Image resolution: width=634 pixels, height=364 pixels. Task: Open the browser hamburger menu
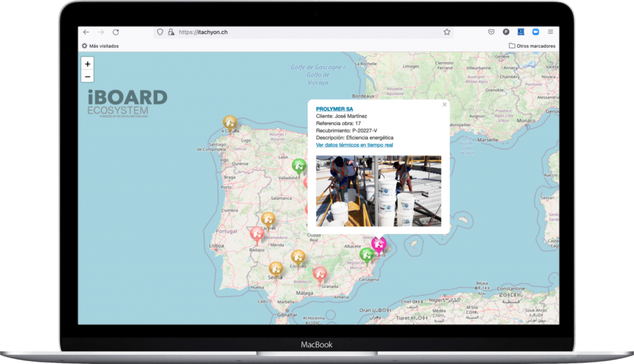click(550, 32)
